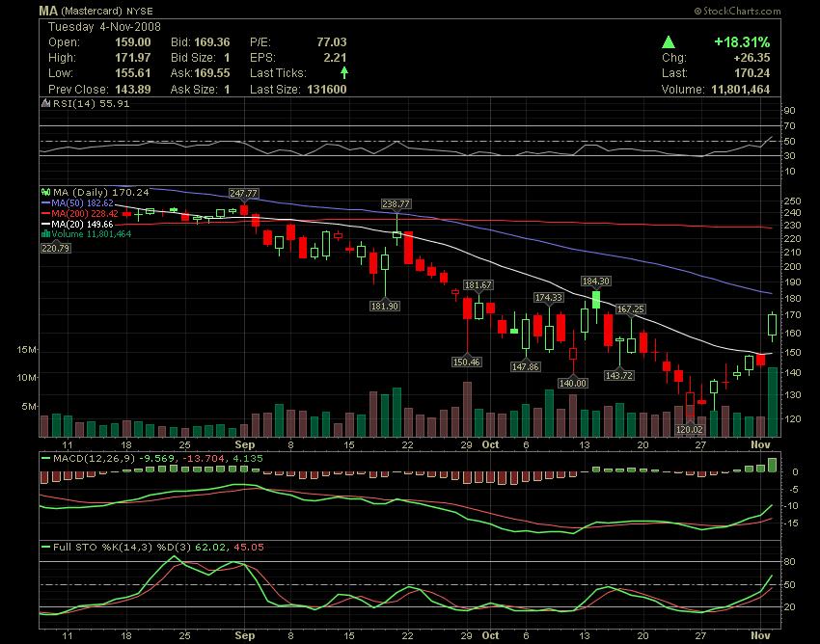Screen dimensions: 820x644
Task: Click the 140.00 low price annotation
Action: click(573, 383)
